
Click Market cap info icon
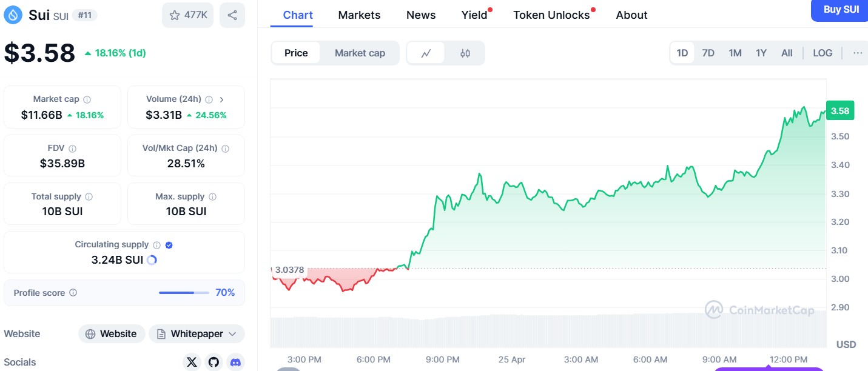coord(87,99)
